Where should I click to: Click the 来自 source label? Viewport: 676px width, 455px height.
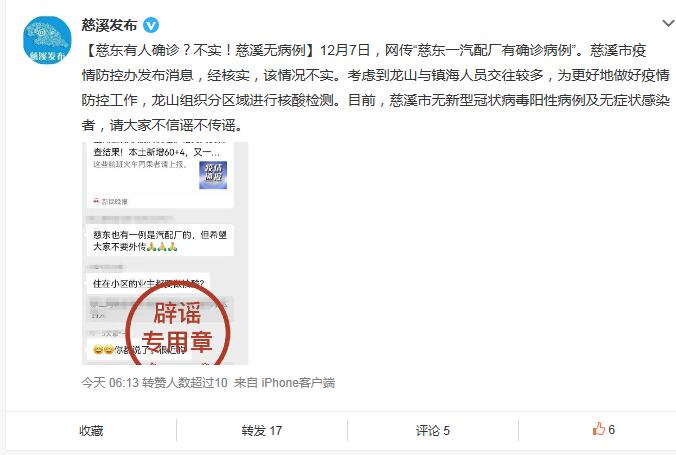pos(246,383)
